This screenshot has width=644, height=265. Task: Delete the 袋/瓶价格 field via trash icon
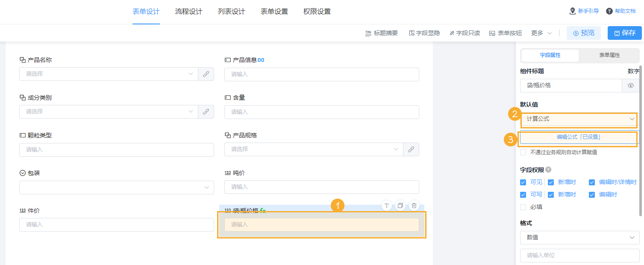[x=414, y=205]
